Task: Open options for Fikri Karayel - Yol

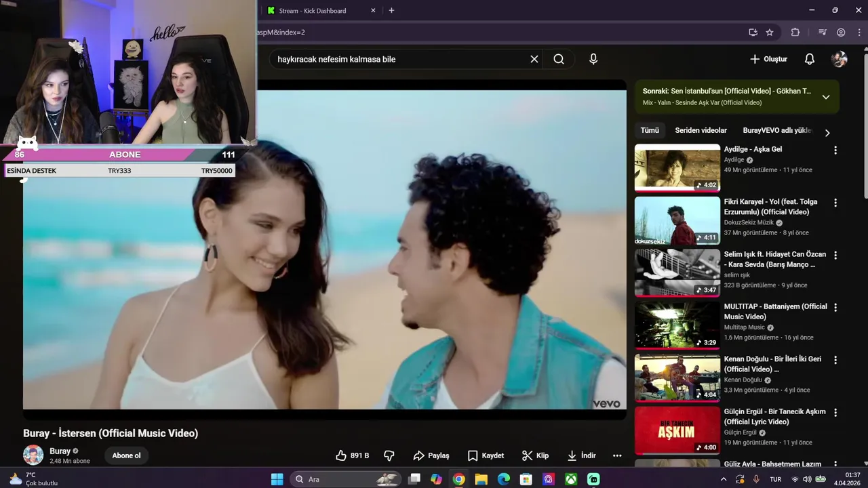Action: [835, 203]
